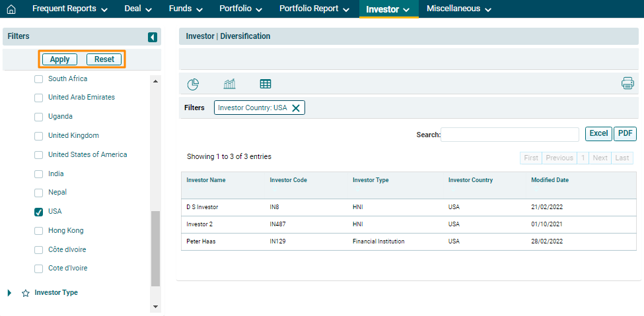
Task: Export table using Excel button
Action: (x=598, y=134)
